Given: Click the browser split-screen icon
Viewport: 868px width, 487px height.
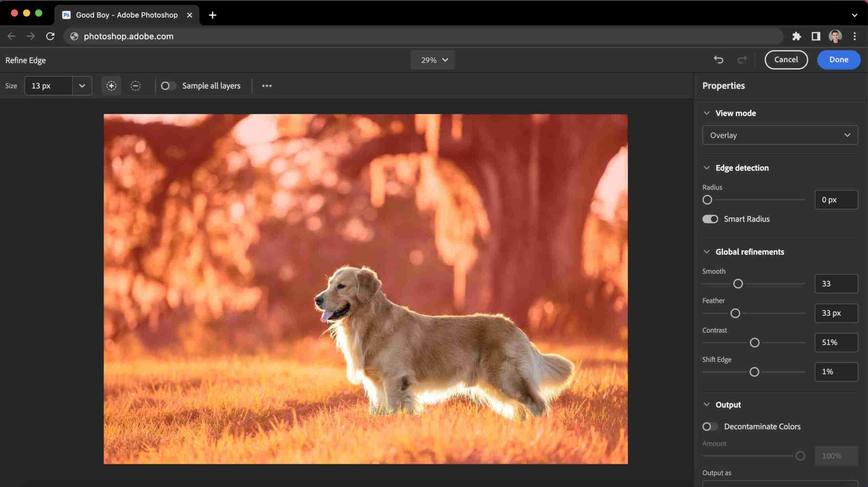Looking at the screenshot, I should [x=815, y=36].
